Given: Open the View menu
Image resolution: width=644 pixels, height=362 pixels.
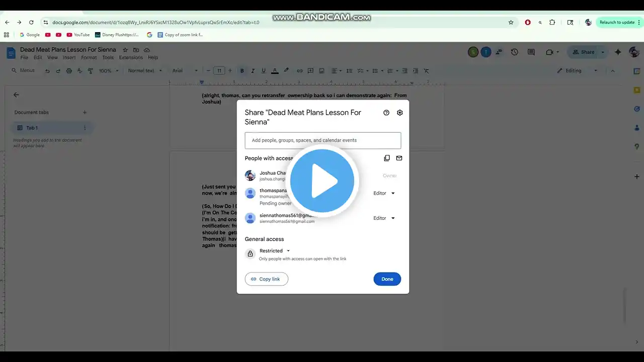Looking at the screenshot, I should [x=52, y=58].
